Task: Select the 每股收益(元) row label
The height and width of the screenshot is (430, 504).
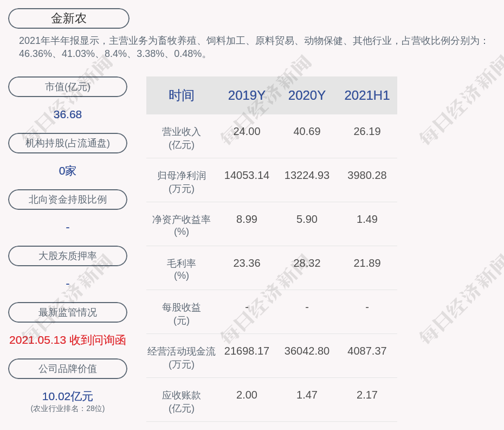Action: point(182,314)
